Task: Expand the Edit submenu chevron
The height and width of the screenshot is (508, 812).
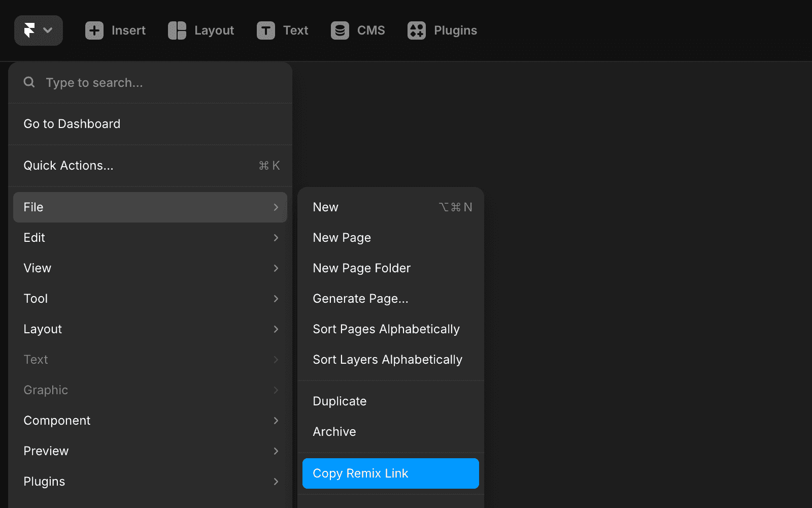Action: pyautogui.click(x=276, y=238)
